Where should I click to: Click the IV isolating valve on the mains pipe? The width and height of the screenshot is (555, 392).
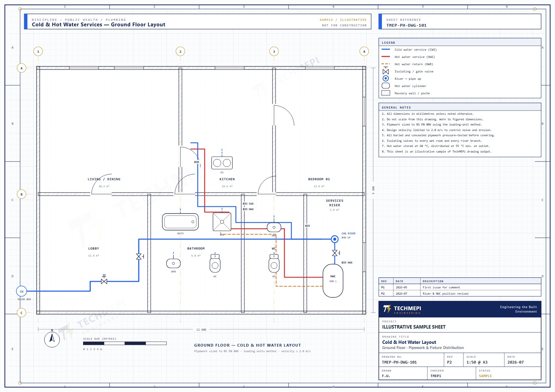[104, 281]
